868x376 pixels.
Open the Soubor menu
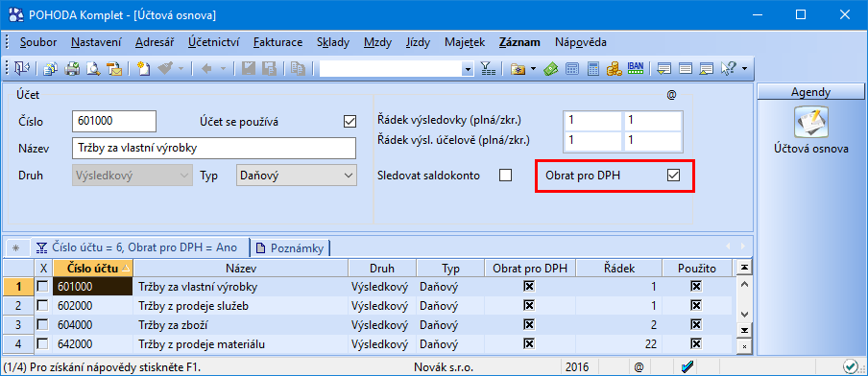click(x=38, y=42)
